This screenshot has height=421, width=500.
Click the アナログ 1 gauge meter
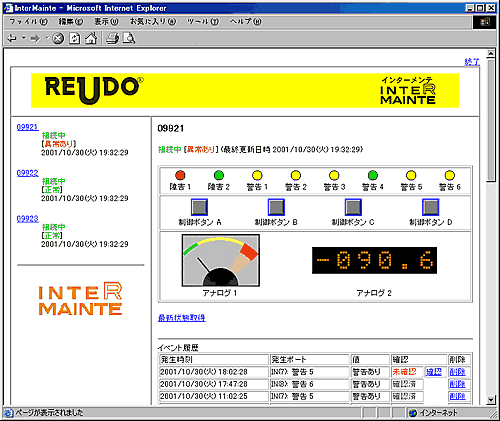click(221, 260)
